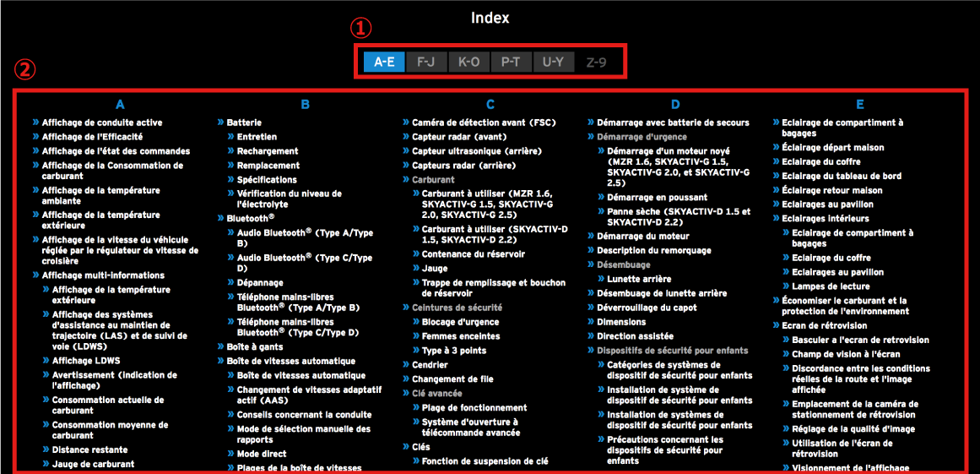Open Déverrouillage du capot link
This screenshot has height=474, width=980.
[x=647, y=308]
